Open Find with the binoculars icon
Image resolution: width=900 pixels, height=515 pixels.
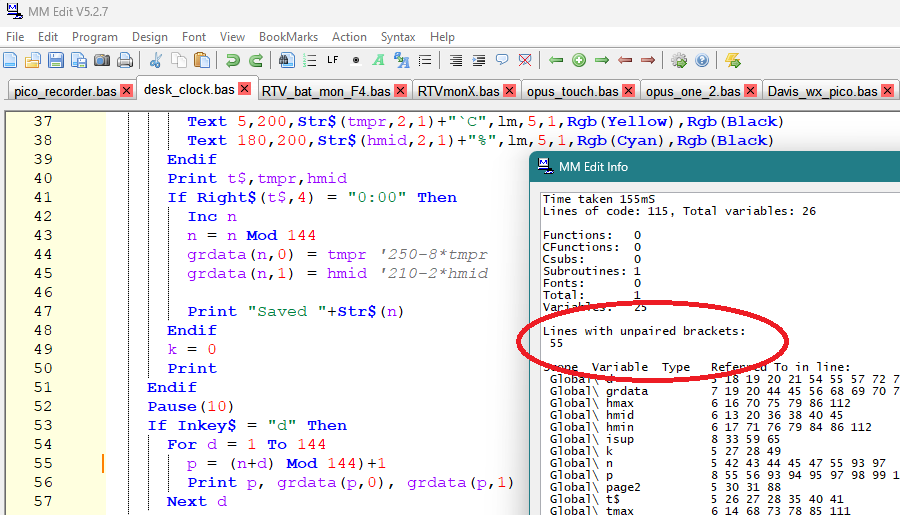287,60
